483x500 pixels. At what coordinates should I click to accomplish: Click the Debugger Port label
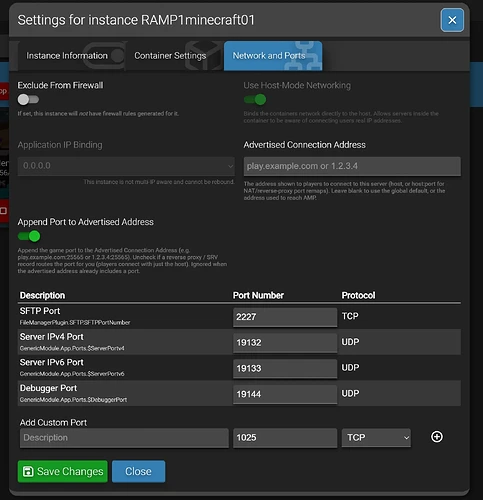48,388
